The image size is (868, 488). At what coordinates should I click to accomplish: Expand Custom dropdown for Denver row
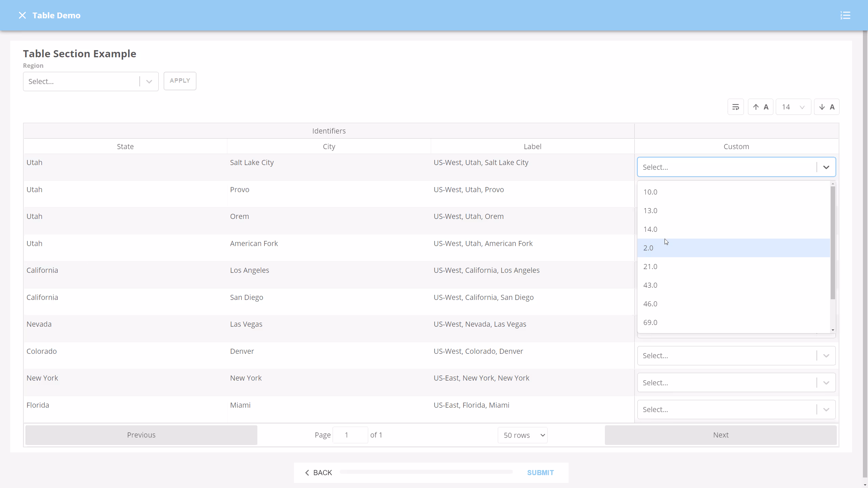(x=826, y=356)
